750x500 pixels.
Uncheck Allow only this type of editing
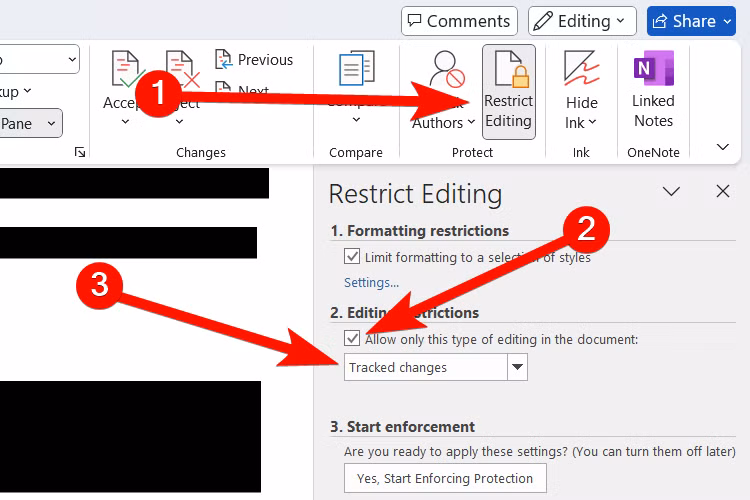coord(352,339)
